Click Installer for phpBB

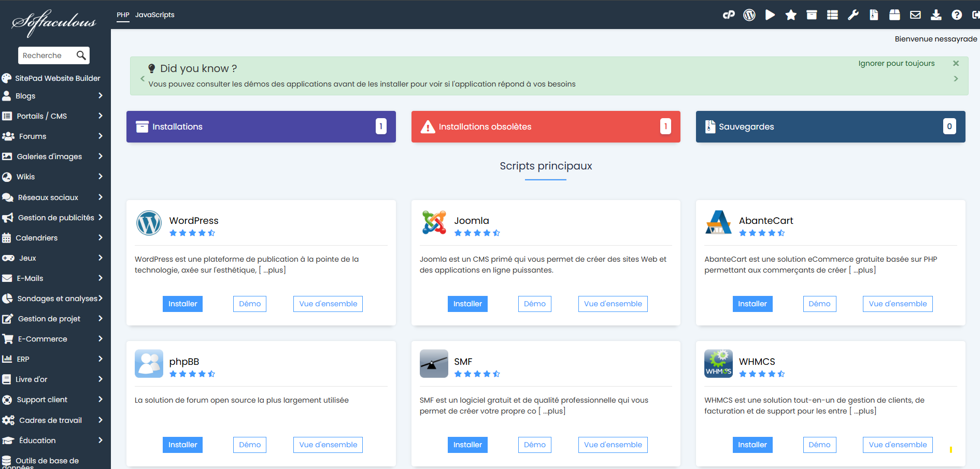[x=182, y=445]
